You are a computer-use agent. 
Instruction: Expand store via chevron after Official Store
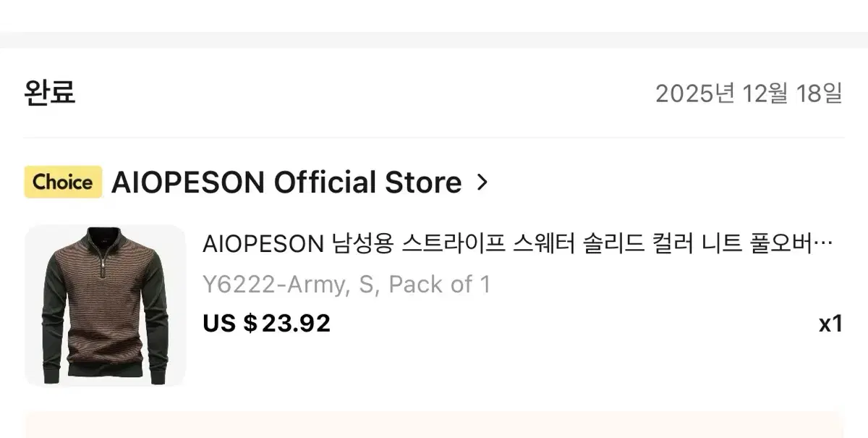pyautogui.click(x=483, y=182)
